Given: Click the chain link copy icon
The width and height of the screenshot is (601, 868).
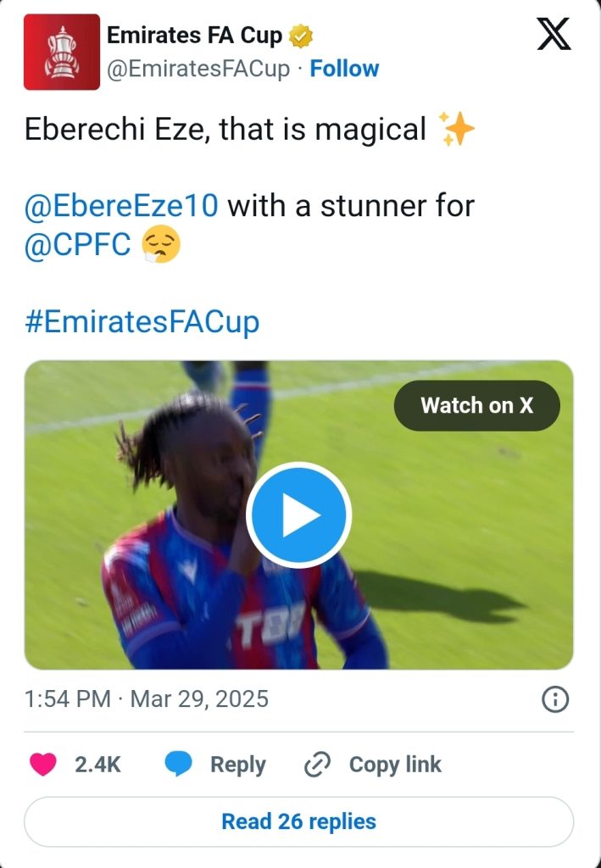Looking at the screenshot, I should (318, 765).
